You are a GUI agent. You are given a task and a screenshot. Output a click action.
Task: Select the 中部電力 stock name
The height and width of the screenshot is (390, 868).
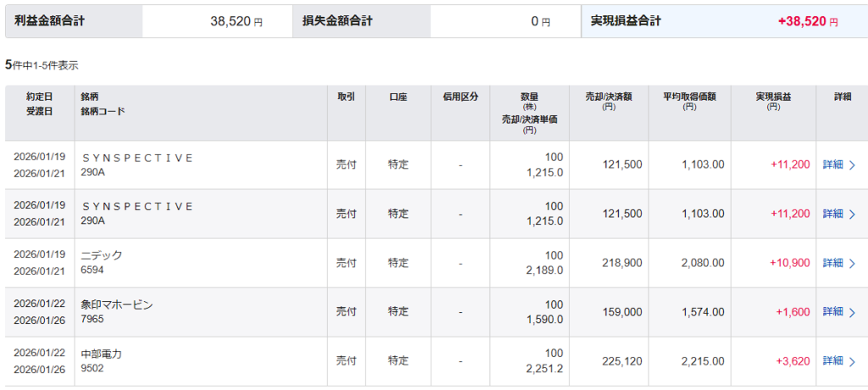coord(102,354)
